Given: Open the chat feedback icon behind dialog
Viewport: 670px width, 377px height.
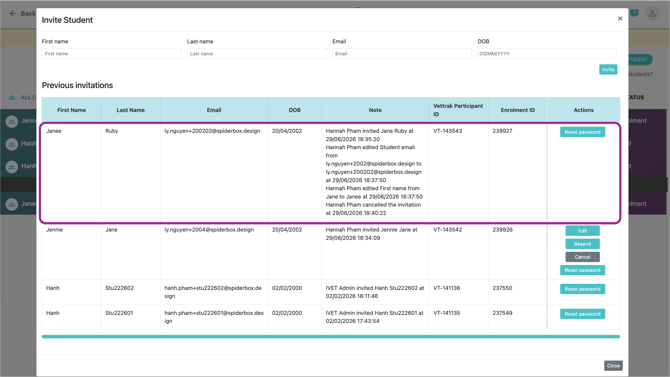Looking at the screenshot, I should (635, 13).
